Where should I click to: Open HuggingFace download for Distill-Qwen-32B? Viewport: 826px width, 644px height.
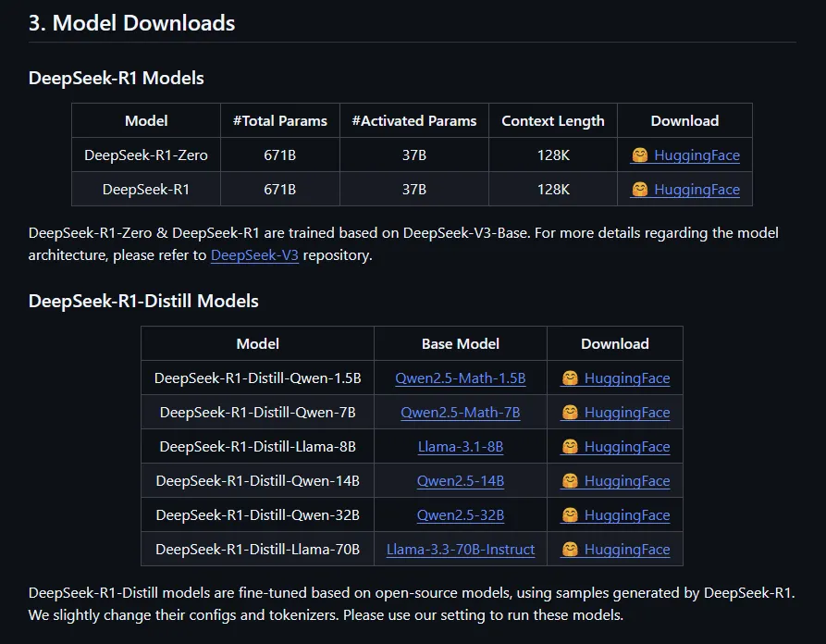point(615,514)
